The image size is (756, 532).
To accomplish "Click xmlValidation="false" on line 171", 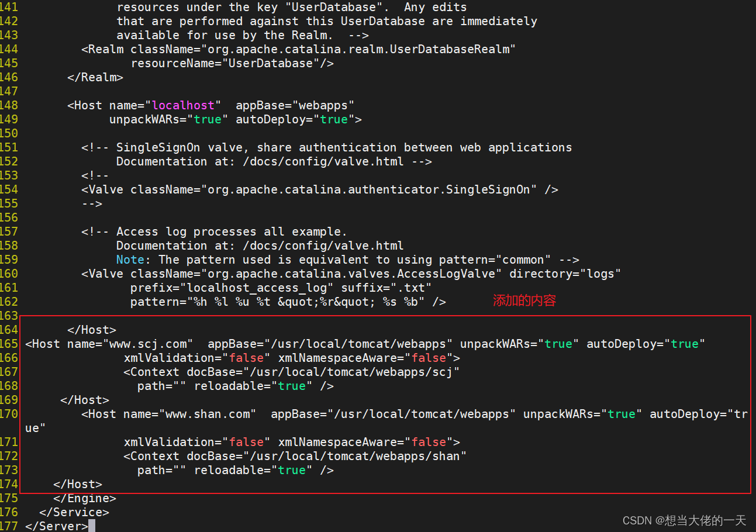I will 197,442.
